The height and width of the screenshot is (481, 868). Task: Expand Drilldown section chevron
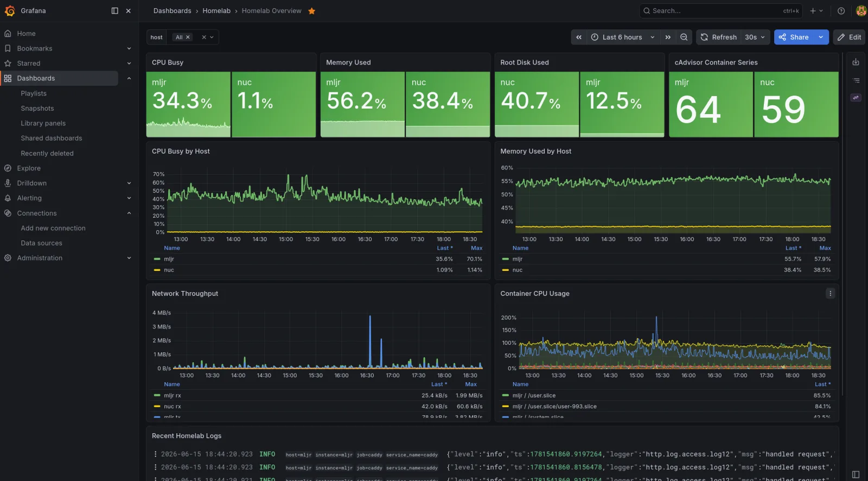coord(129,183)
